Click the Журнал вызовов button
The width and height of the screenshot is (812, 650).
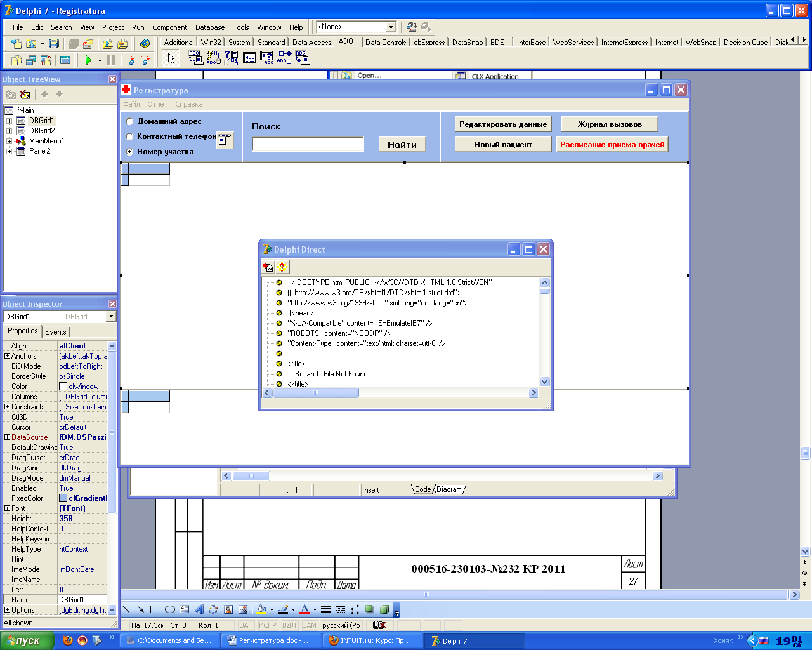tap(610, 124)
